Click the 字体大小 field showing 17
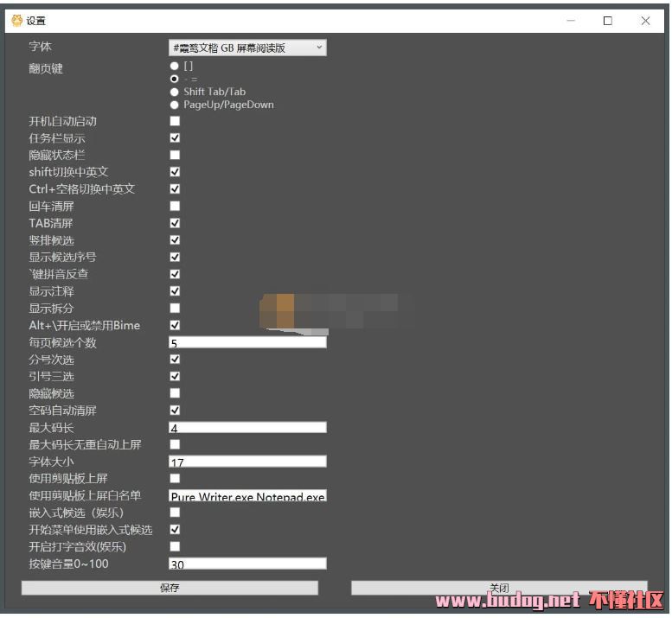672x618 pixels. click(x=247, y=462)
